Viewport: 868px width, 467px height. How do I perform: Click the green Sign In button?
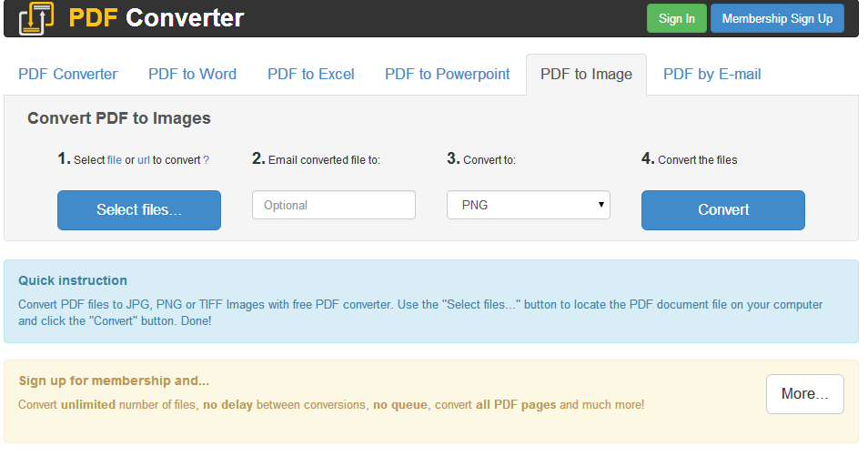(x=676, y=18)
